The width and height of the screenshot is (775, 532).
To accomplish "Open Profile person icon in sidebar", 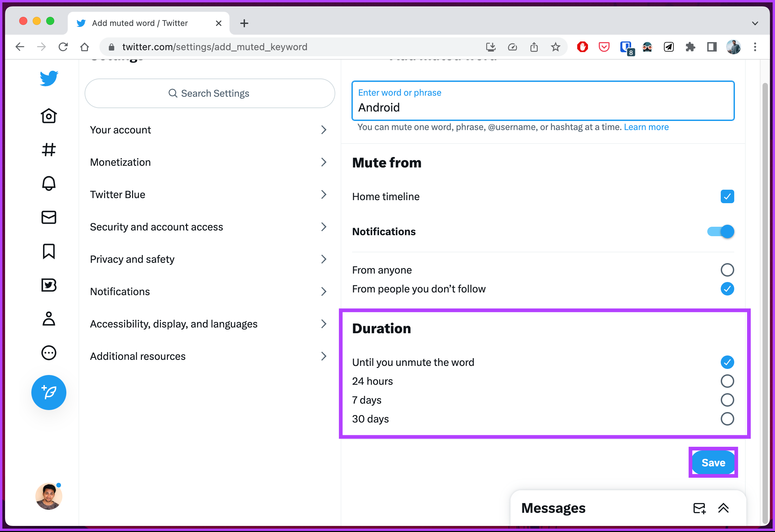I will pyautogui.click(x=49, y=319).
